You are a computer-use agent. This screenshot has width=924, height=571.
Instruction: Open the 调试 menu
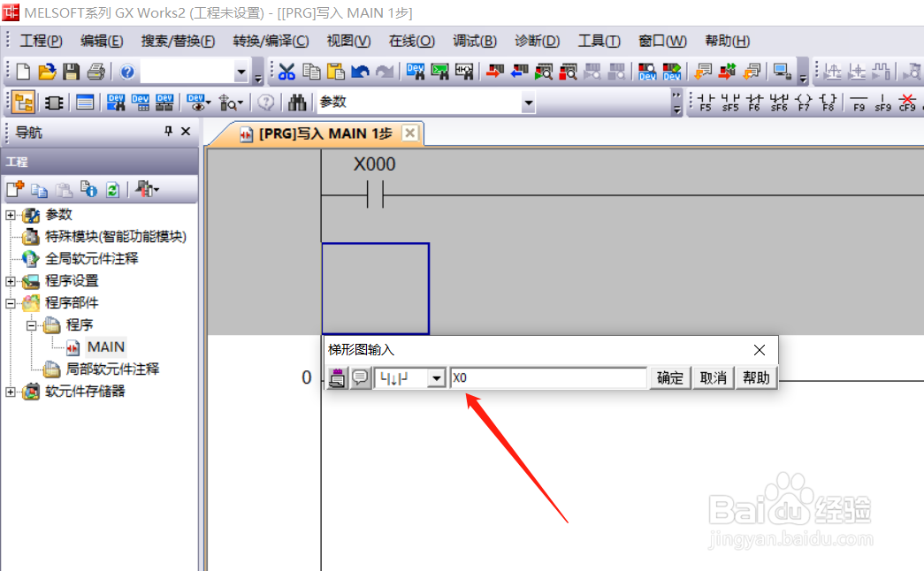pos(475,41)
